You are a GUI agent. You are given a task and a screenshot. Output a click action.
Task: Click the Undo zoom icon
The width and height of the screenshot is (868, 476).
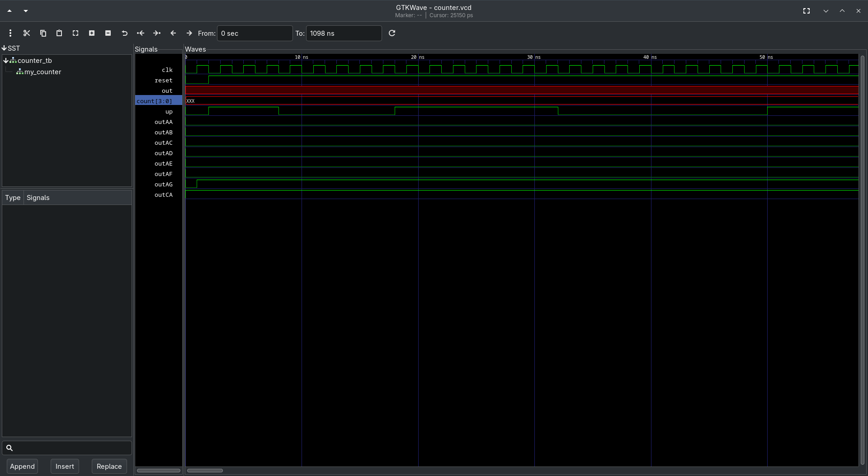coord(124,33)
